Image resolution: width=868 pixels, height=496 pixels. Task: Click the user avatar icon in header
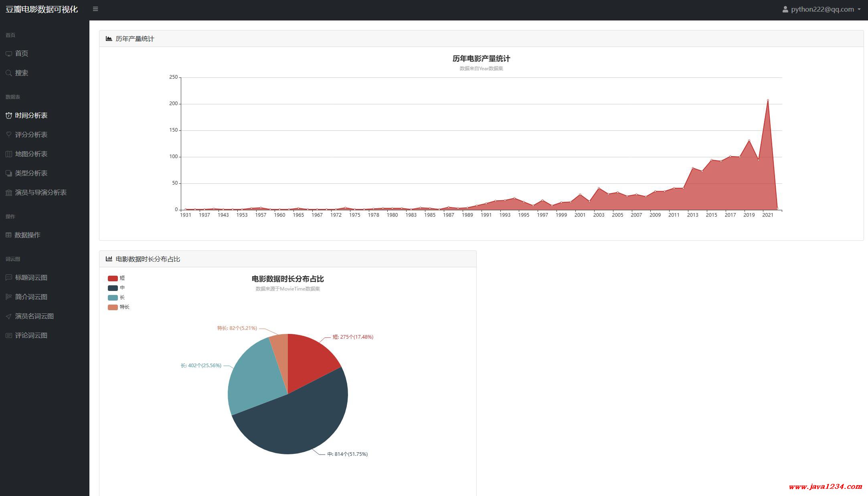pos(785,9)
